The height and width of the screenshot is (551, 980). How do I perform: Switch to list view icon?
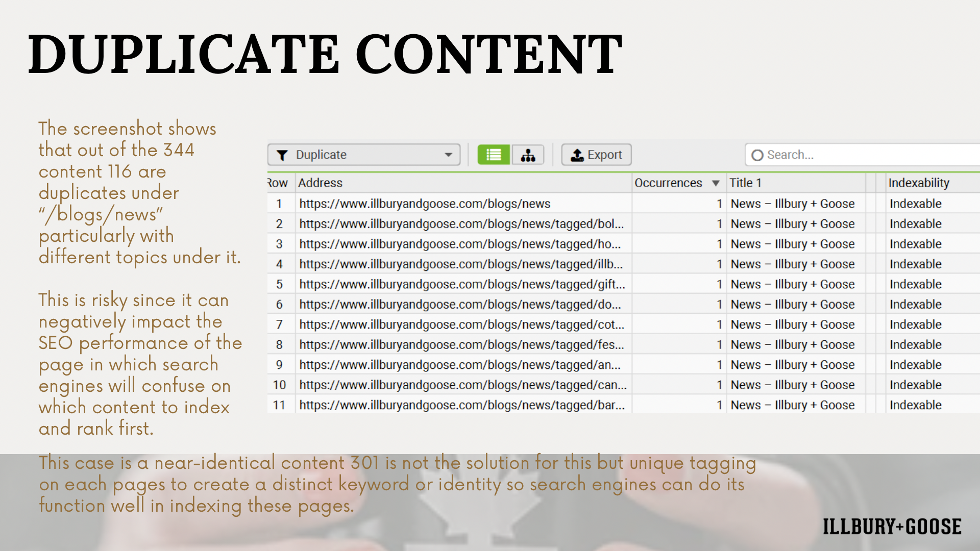[494, 155]
